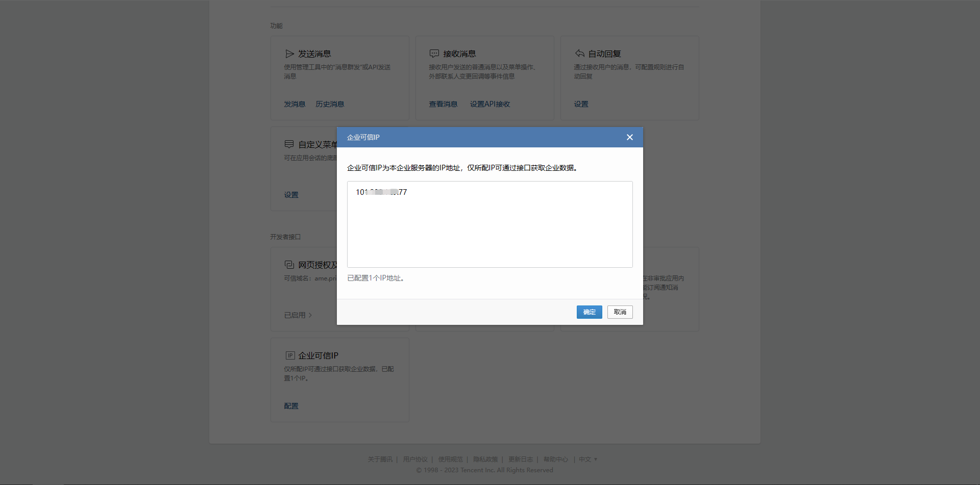Click inside the trusted IP text area

489,229
